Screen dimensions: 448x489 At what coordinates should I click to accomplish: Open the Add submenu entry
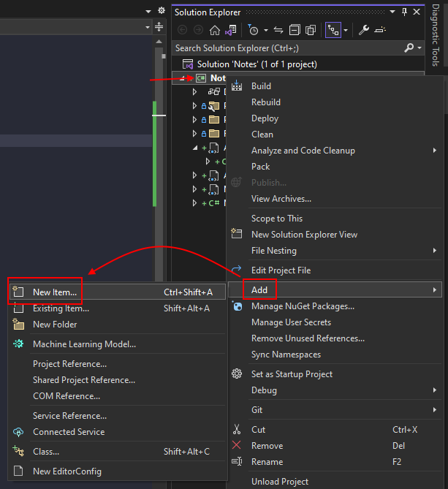pyautogui.click(x=335, y=290)
